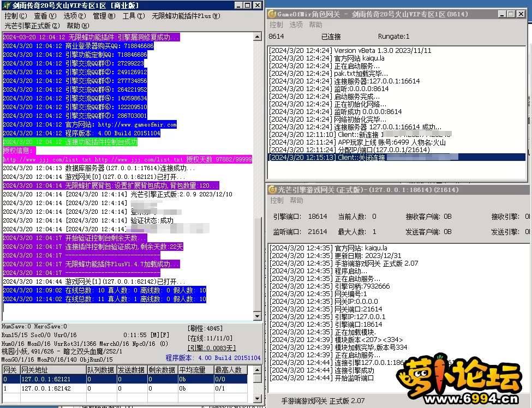Click line Version vBeta 1.3.0 2023/11/11
The image size is (532, 408).
click(350, 51)
